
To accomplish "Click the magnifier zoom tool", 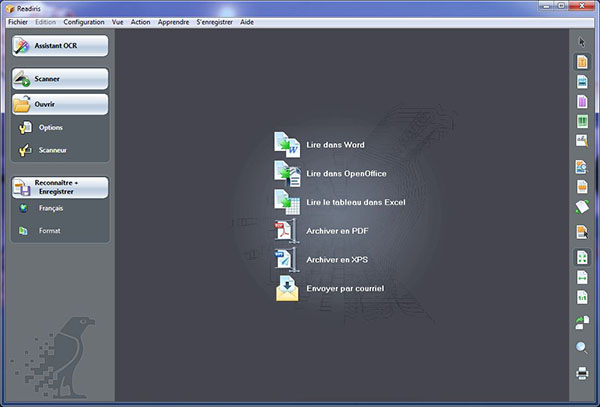I will [582, 348].
